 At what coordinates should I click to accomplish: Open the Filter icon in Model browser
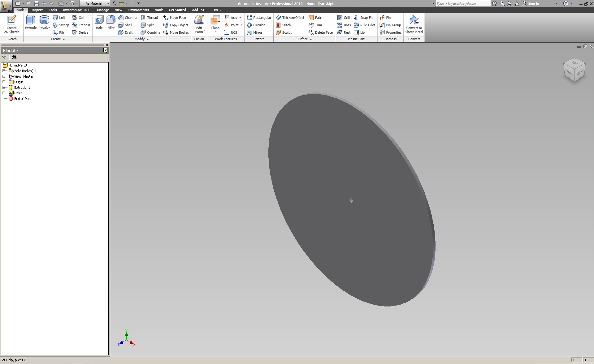[x=4, y=58]
